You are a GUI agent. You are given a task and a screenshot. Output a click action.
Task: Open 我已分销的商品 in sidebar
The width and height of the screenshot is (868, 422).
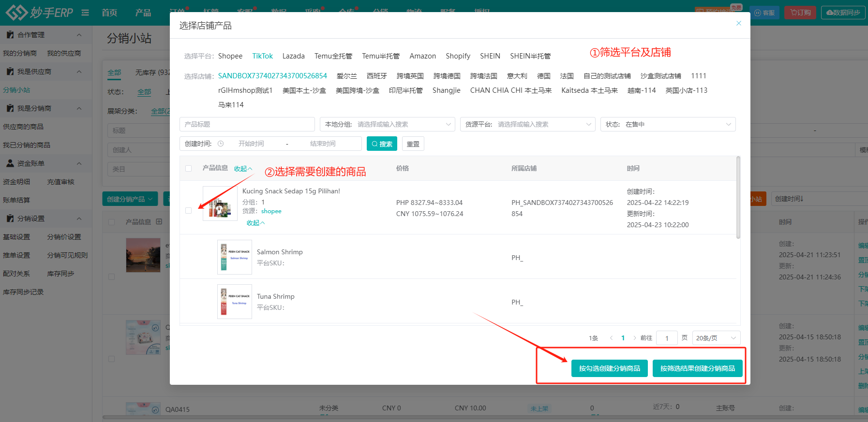[x=27, y=145]
